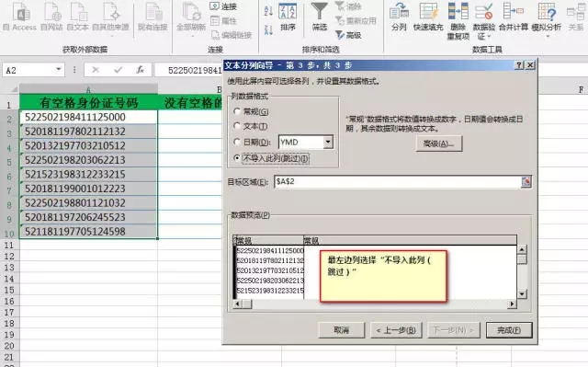
Task: Click preview horizontal scroll left arrow
Action: point(237,304)
